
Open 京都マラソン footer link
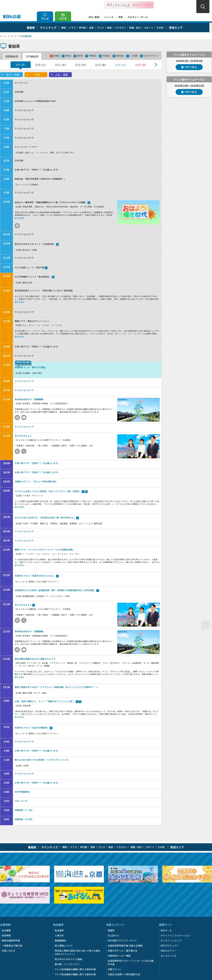coord(114,969)
